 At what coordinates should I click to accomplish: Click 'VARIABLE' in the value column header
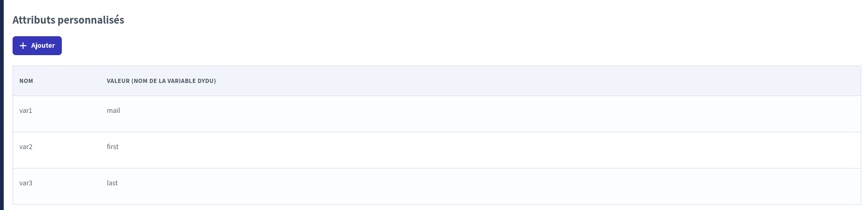[x=181, y=81]
